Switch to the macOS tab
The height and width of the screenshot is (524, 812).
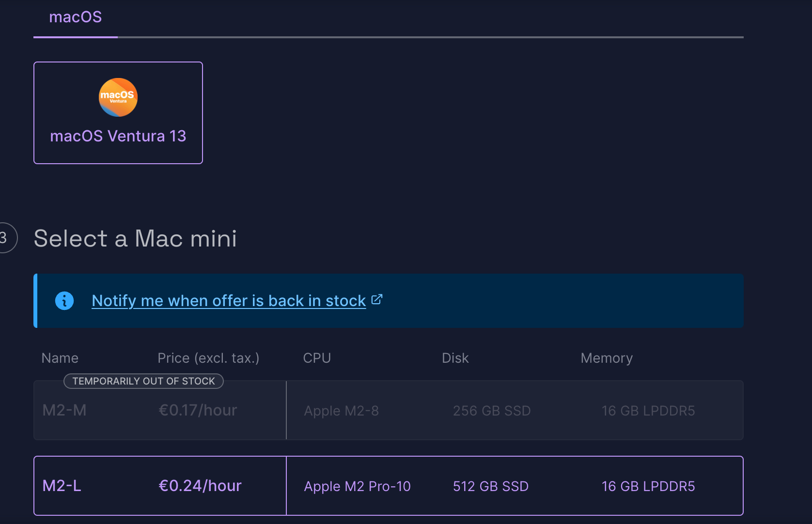tap(76, 17)
